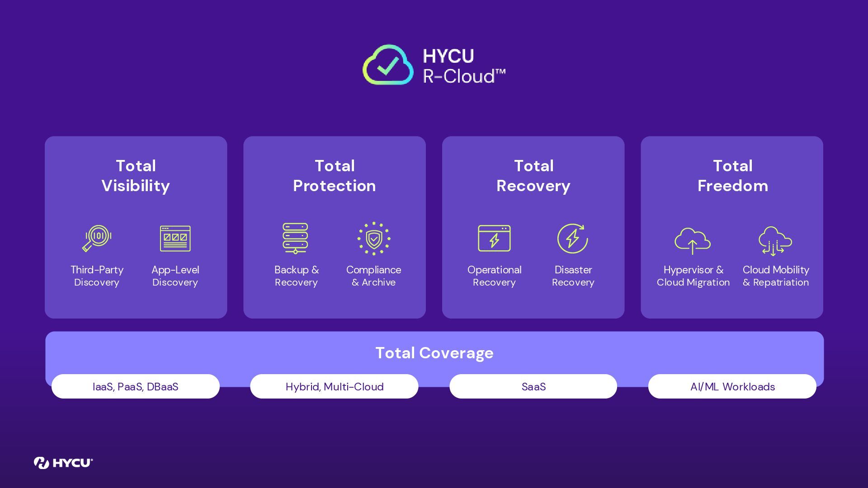Select the Total Protection card title
This screenshot has width=868, height=488.
pyautogui.click(x=335, y=176)
